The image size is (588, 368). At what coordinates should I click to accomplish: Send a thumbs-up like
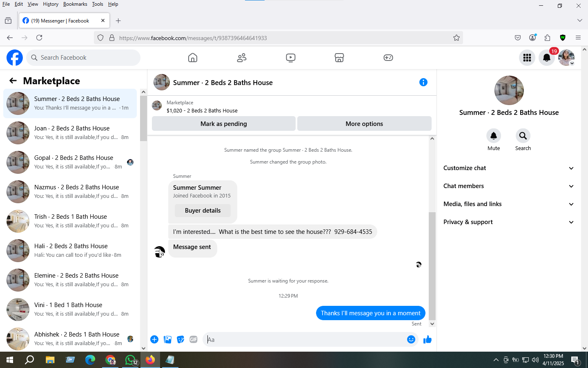428,339
